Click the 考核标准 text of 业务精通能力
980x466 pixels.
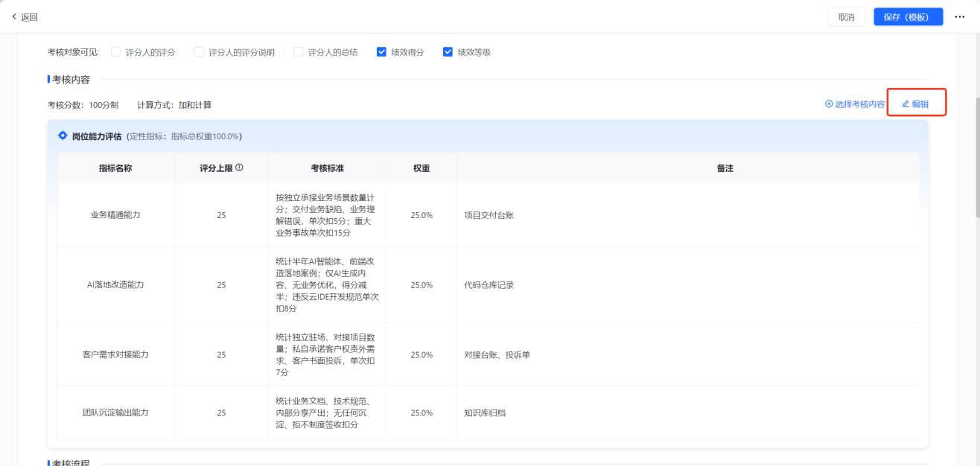(326, 215)
